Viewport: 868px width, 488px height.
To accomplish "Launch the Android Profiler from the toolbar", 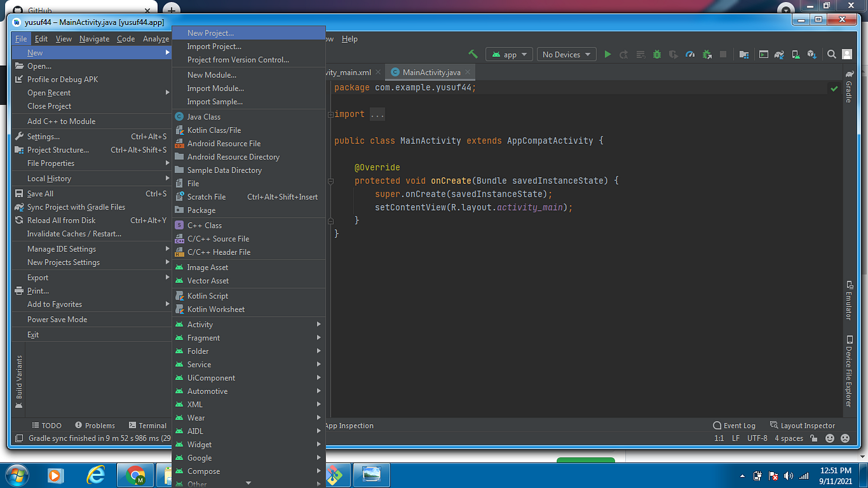I will (x=690, y=54).
